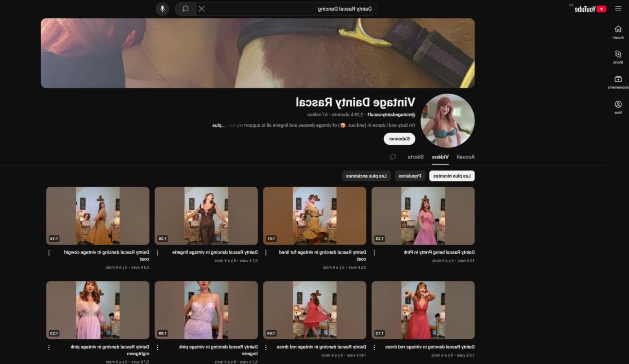Open options for red dress 7,8 k views video
629x364 pixels.
pyautogui.click(x=374, y=347)
